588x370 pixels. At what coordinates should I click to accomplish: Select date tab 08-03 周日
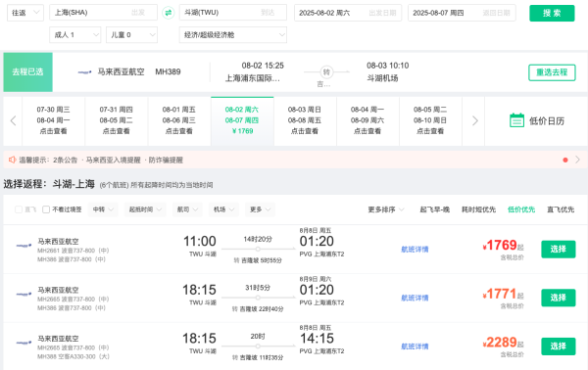pos(305,120)
